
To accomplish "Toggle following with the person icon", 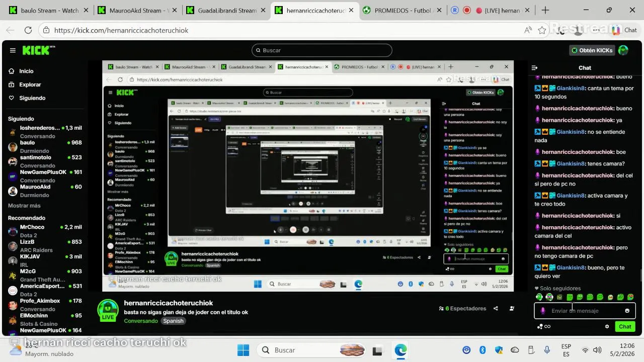I will [x=512, y=309].
